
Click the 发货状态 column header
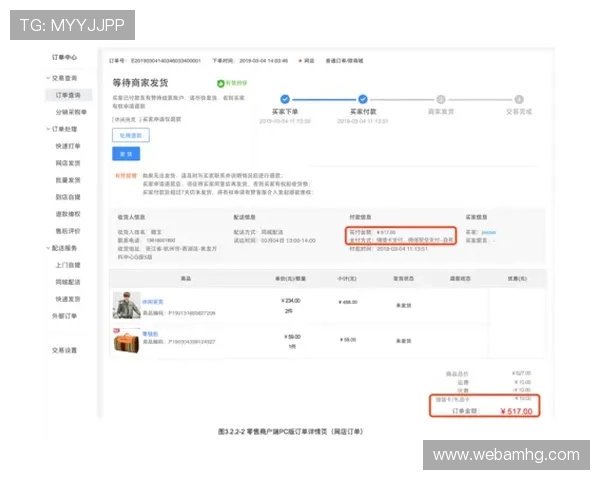404,278
